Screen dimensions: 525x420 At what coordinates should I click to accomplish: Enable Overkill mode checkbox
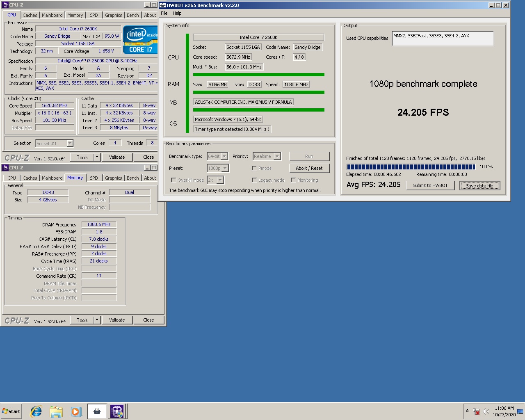(173, 180)
